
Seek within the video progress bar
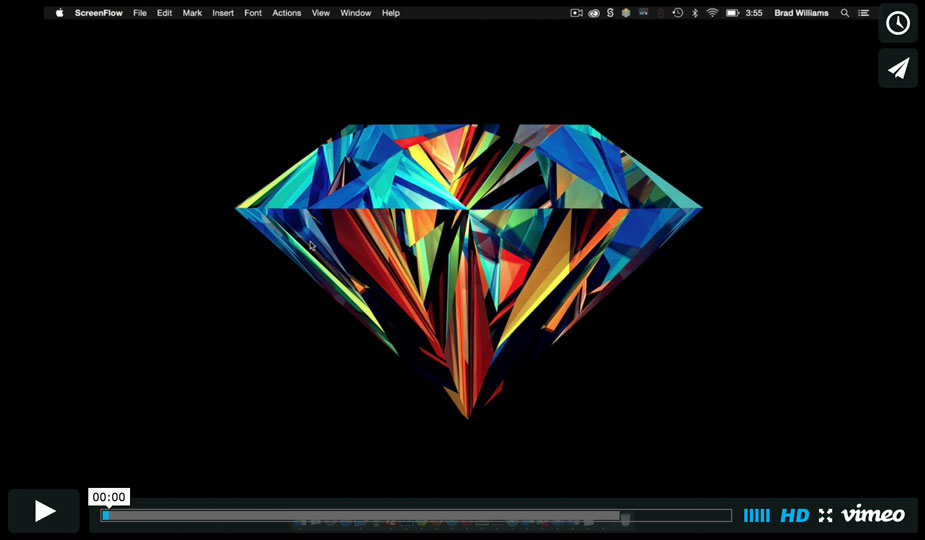(x=400, y=515)
